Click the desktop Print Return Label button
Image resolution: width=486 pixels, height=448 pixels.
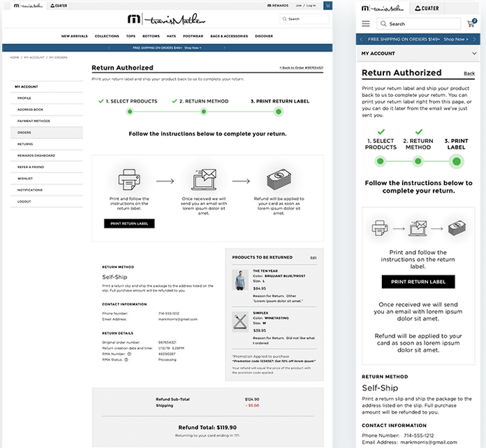click(x=129, y=223)
